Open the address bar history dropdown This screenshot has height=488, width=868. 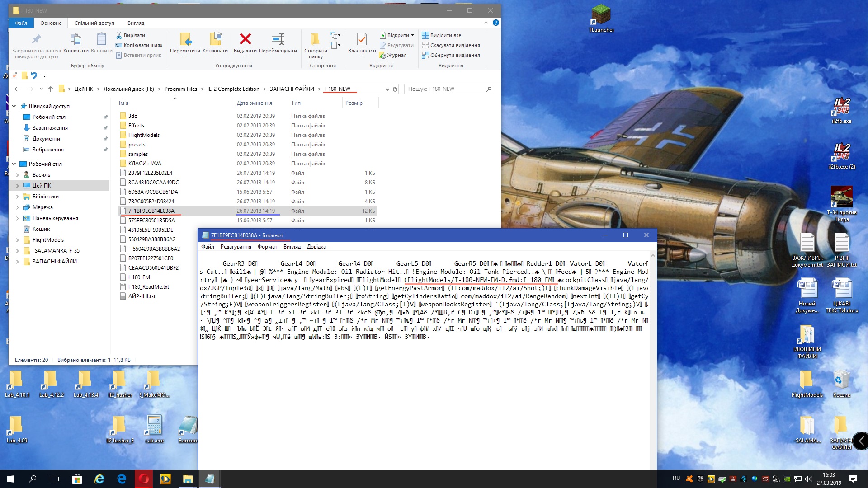[x=387, y=89]
